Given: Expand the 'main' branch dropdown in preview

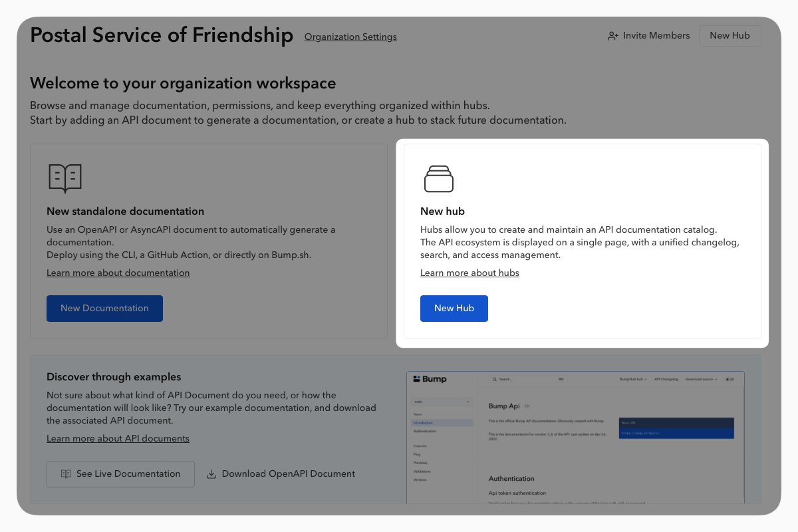Looking at the screenshot, I should [442, 402].
